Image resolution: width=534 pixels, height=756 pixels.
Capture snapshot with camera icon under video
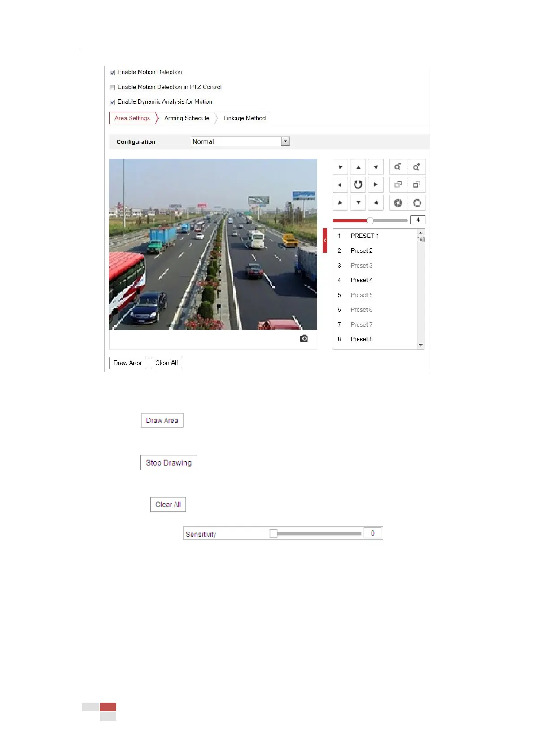[304, 338]
